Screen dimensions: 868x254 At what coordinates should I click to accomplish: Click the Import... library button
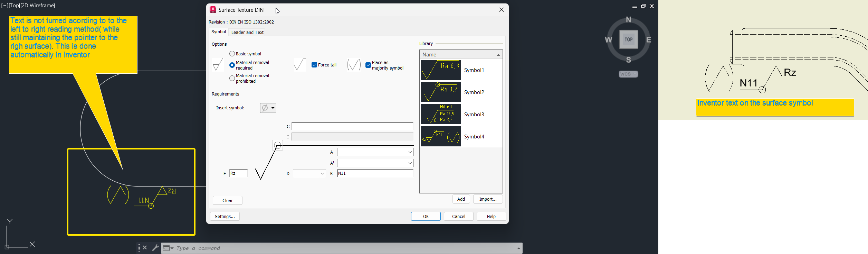[x=488, y=199]
